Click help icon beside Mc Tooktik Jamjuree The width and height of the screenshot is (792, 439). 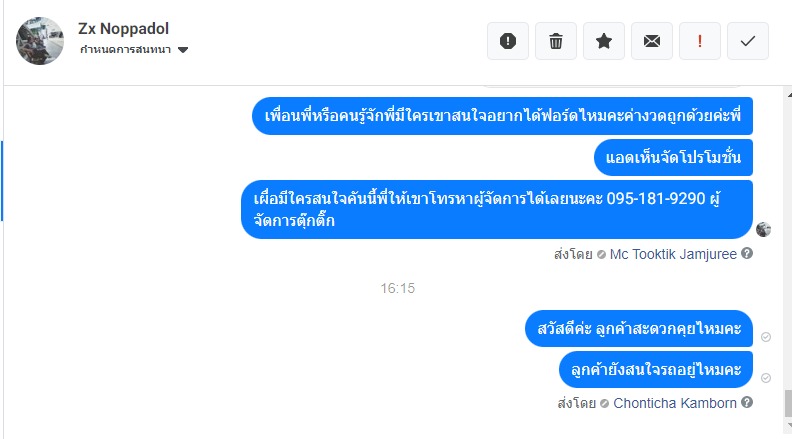(x=747, y=254)
